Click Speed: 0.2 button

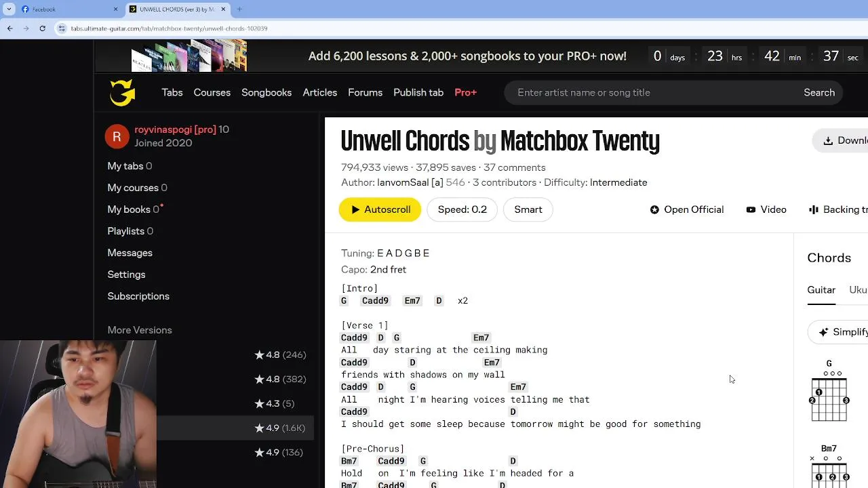462,209
